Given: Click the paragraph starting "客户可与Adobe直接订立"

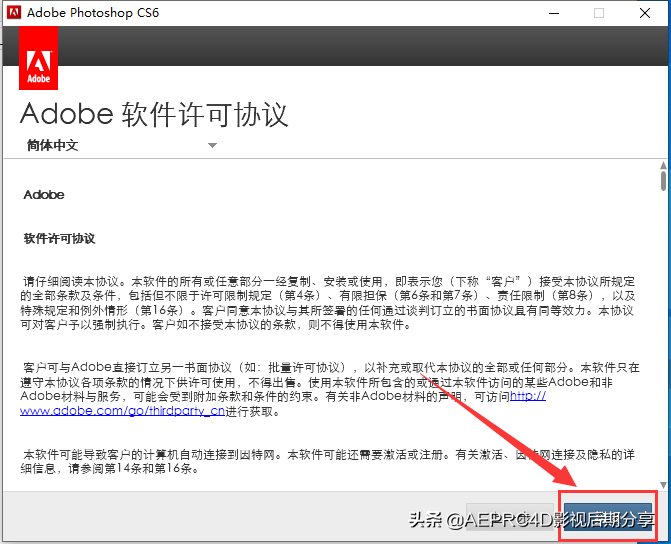Looking at the screenshot, I should (330, 389).
